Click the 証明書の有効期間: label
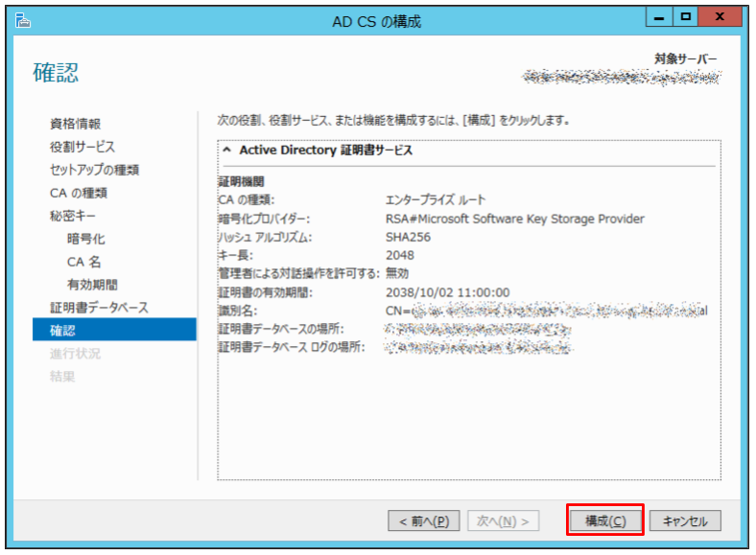The image size is (756, 555). tap(266, 292)
